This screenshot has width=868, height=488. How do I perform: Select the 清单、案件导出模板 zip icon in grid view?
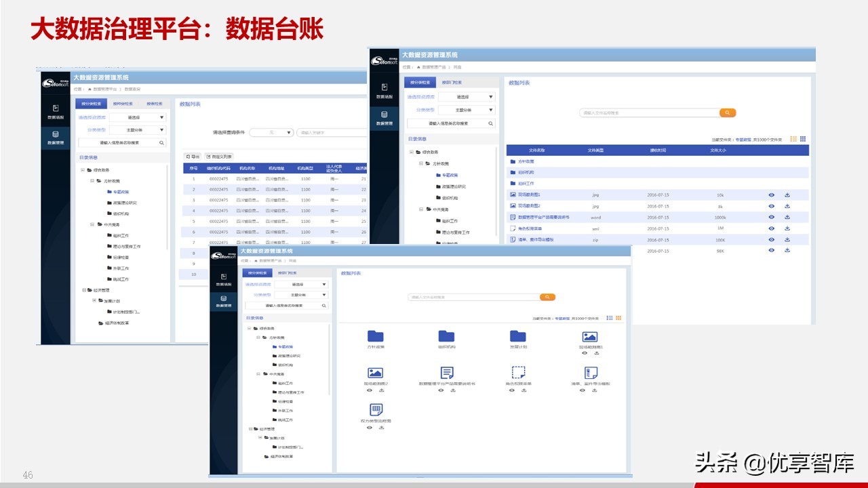point(590,373)
